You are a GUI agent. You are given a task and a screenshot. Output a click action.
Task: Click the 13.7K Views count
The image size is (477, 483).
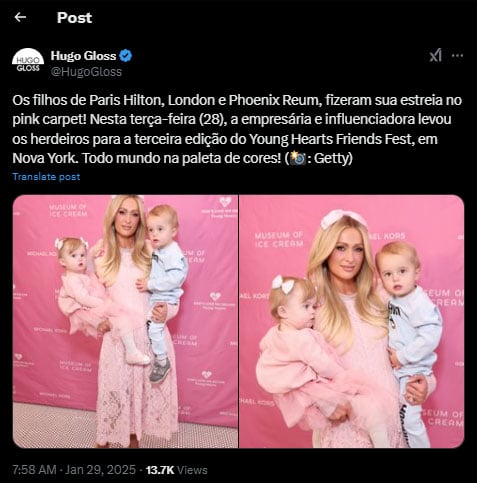177,470
